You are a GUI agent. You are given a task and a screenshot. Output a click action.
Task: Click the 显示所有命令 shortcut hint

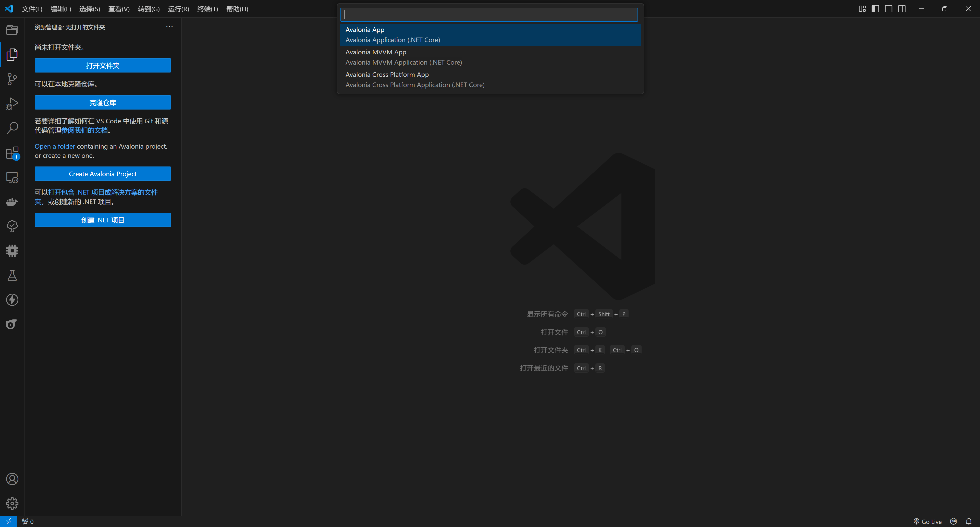coord(547,314)
